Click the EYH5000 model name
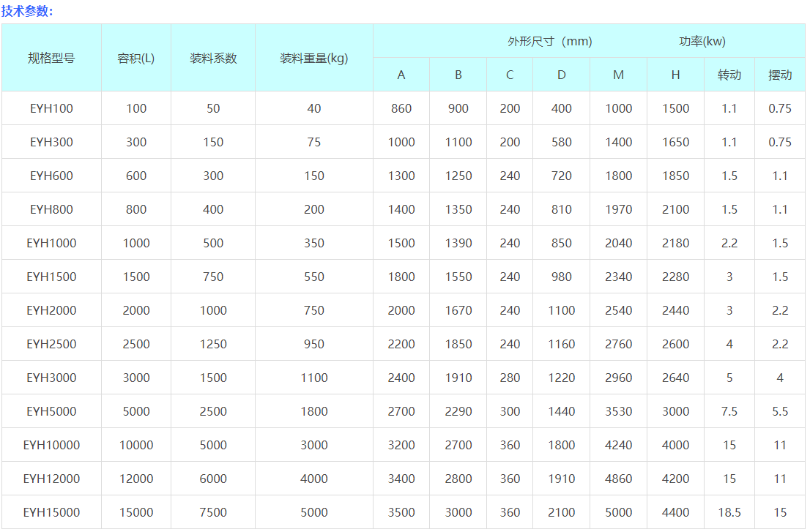Viewport: 810px width, 532px height. [x=51, y=411]
